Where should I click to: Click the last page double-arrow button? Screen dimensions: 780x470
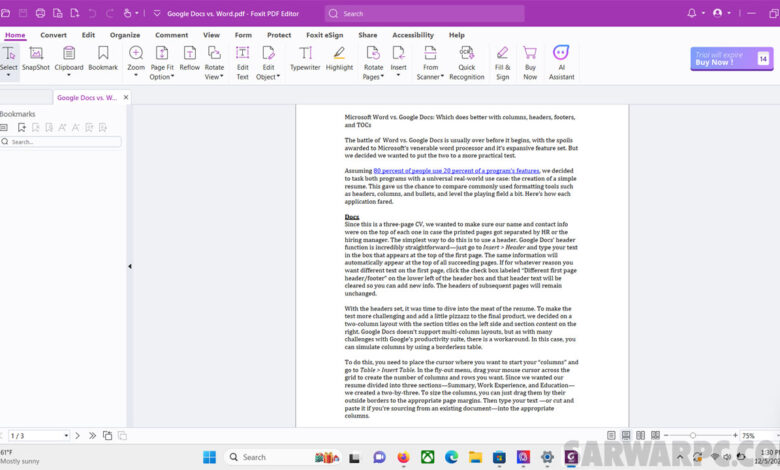[93, 436]
